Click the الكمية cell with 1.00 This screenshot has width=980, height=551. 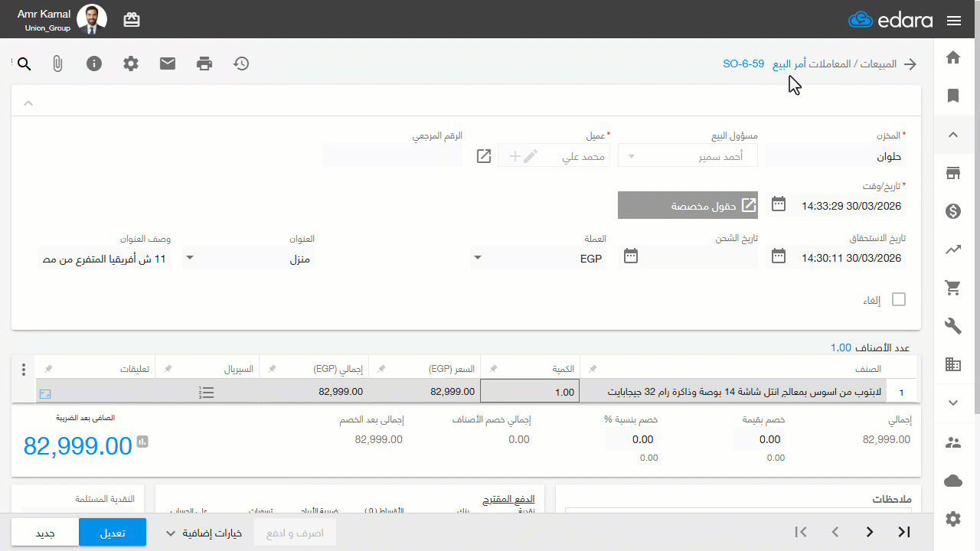point(530,392)
